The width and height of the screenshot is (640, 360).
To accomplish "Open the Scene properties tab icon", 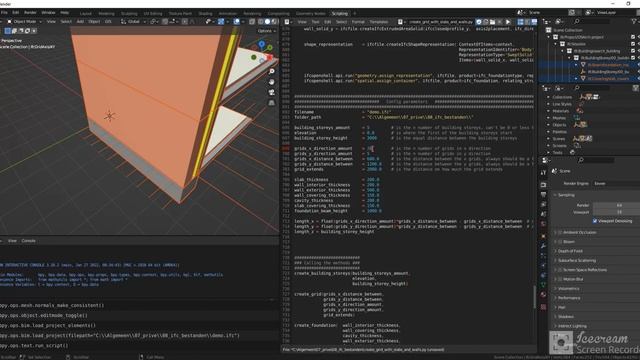I will point(543,214).
